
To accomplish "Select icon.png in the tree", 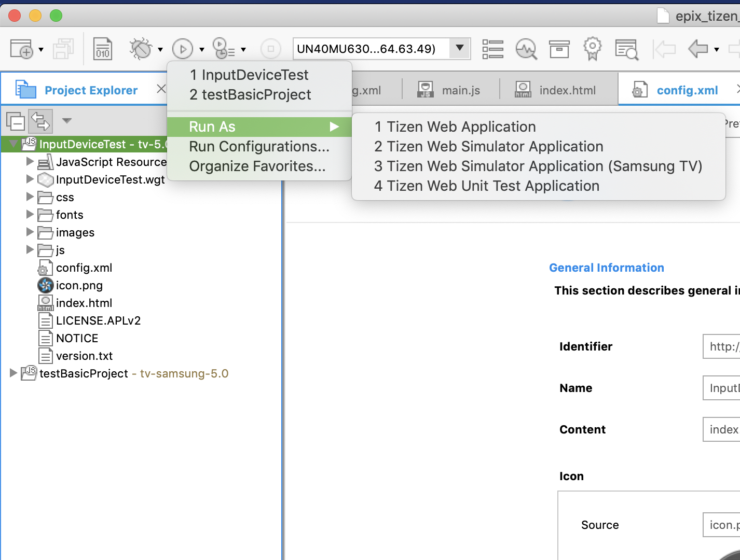I will click(x=79, y=286).
